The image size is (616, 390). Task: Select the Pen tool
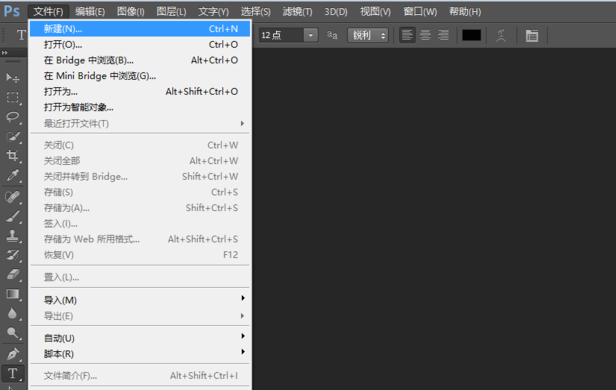point(13,354)
